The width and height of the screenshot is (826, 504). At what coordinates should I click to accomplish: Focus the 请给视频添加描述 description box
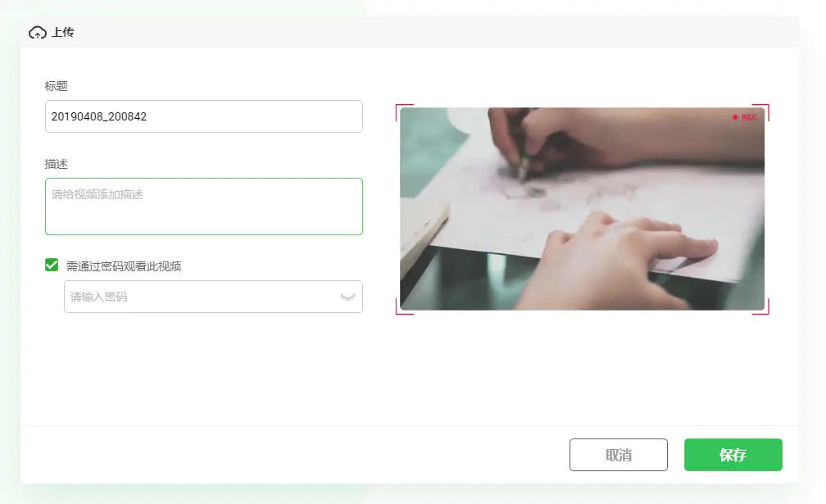point(204,207)
